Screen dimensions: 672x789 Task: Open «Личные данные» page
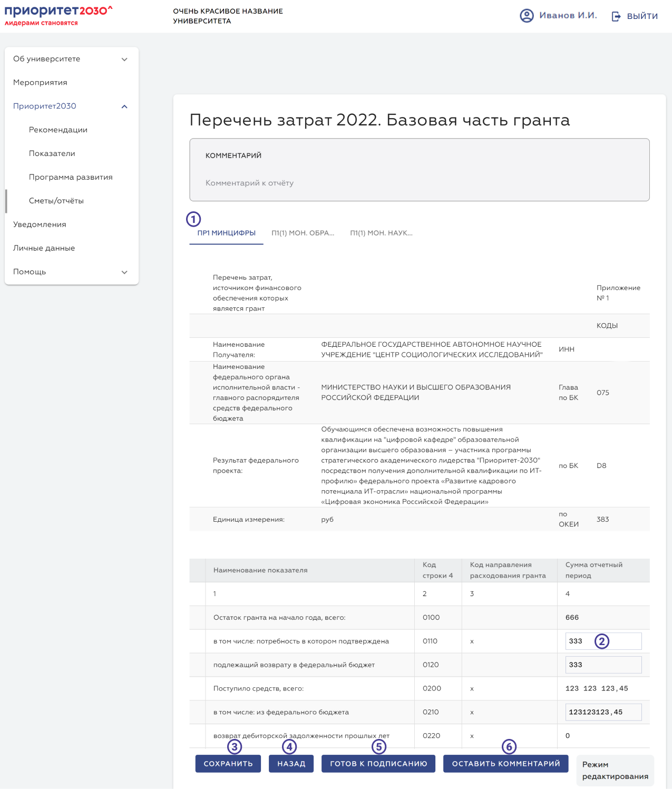[44, 248]
